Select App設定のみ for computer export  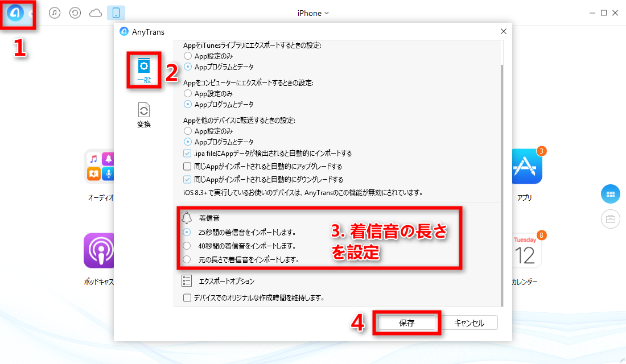tap(188, 93)
